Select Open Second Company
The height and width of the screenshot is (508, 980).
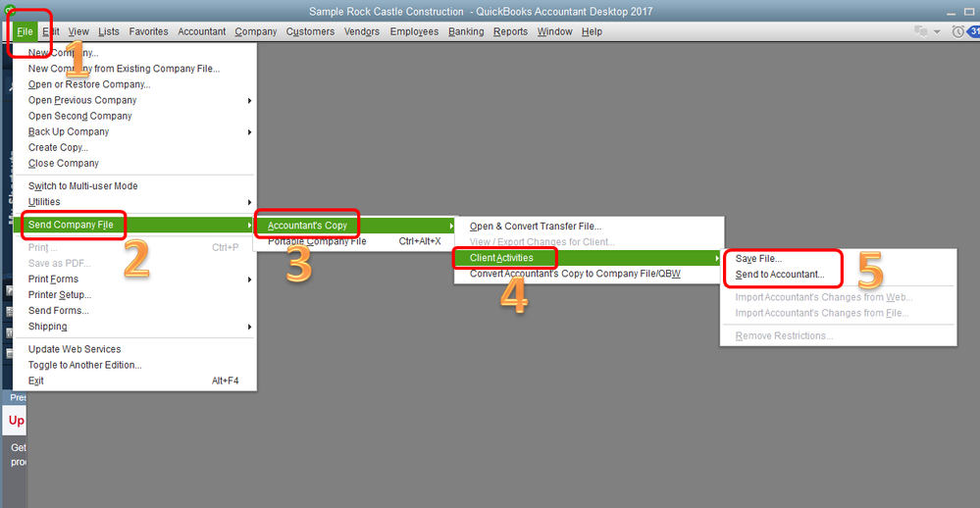pyautogui.click(x=80, y=117)
